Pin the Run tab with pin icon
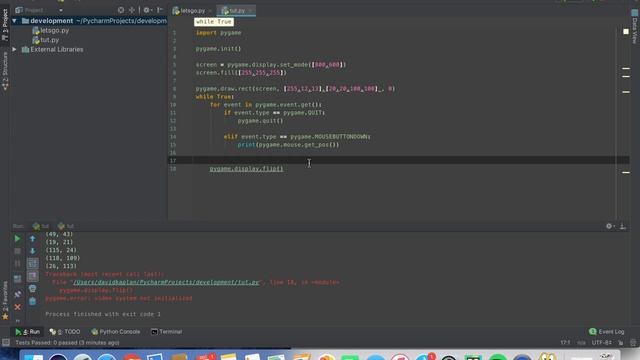 (17, 294)
